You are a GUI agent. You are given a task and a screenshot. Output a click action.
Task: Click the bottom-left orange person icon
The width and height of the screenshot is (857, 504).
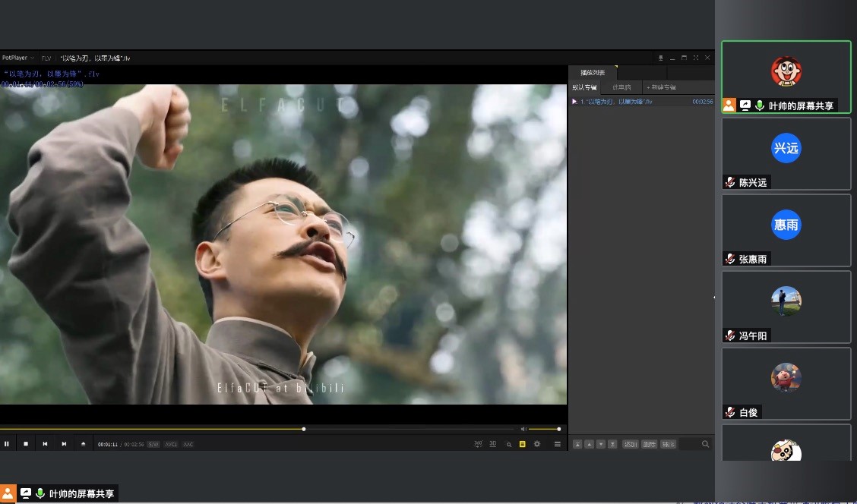(x=8, y=493)
